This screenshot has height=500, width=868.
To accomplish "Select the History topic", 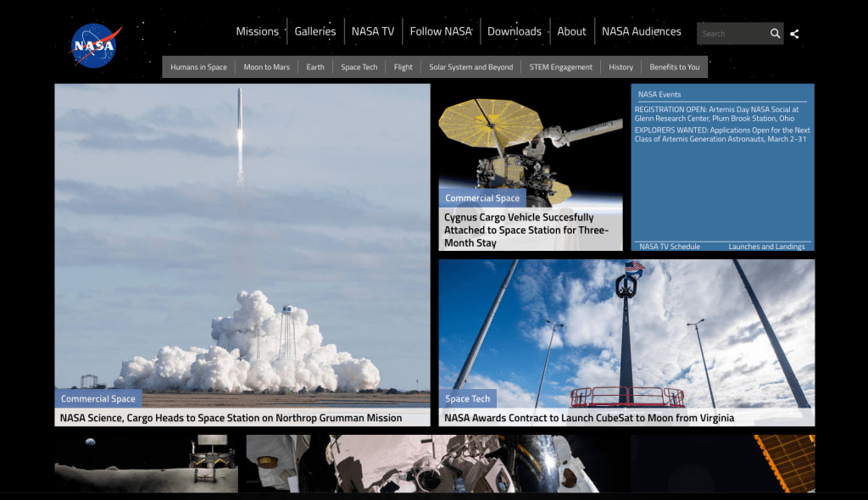I will [621, 67].
